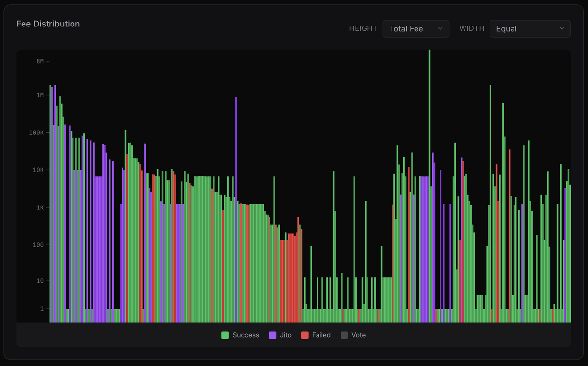Click the red Failed color swatch
Screen dimensions: 588x366
coord(305,335)
